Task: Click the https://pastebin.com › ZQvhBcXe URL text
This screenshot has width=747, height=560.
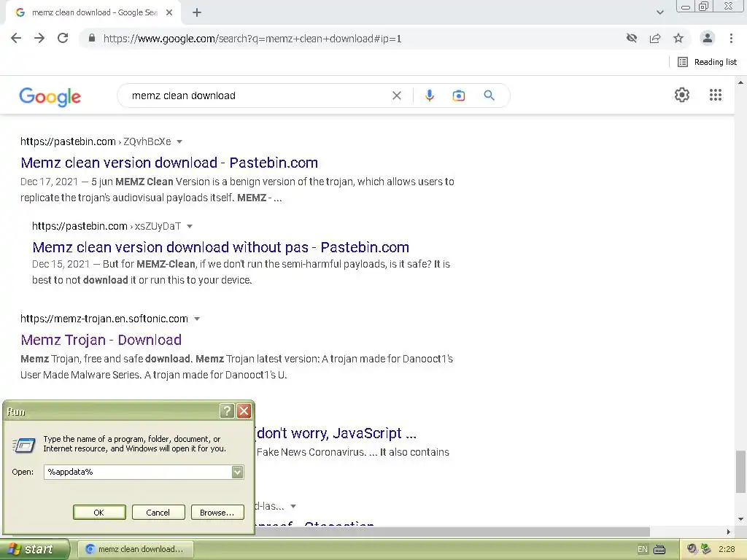Action: pos(96,141)
